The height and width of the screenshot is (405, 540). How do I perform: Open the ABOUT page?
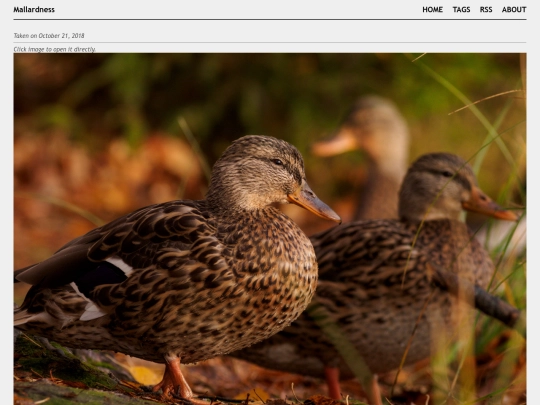(x=514, y=10)
